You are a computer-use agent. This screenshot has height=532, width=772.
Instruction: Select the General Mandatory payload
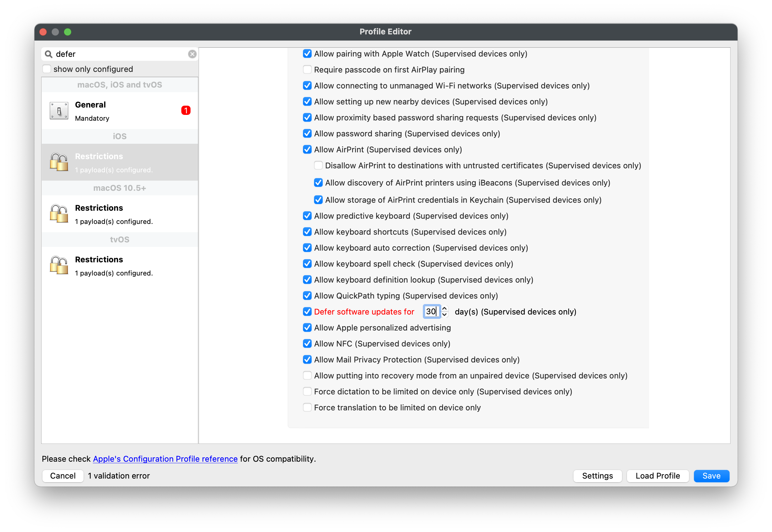coord(120,111)
